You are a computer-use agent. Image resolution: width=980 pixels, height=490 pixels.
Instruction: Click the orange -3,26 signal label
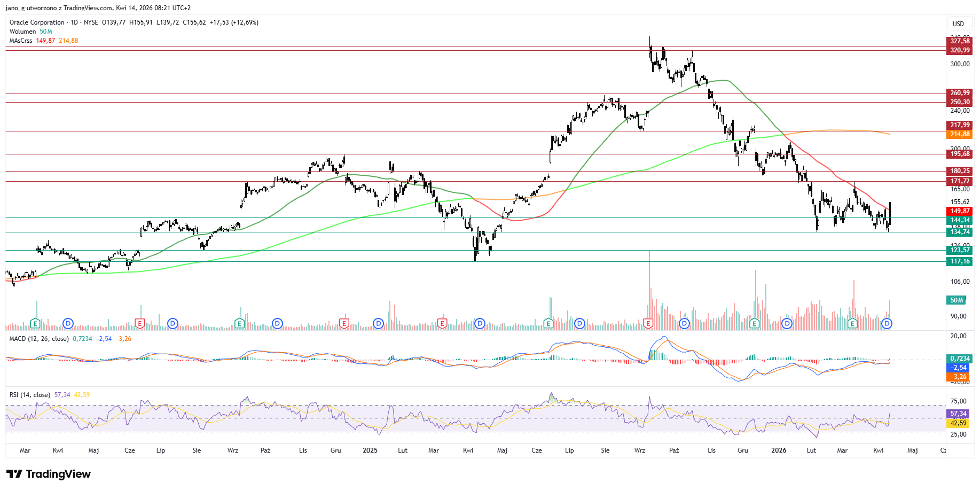(x=959, y=377)
